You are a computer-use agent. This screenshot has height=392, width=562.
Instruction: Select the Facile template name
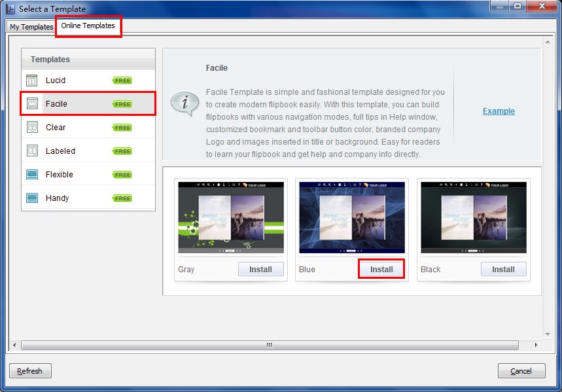click(56, 104)
